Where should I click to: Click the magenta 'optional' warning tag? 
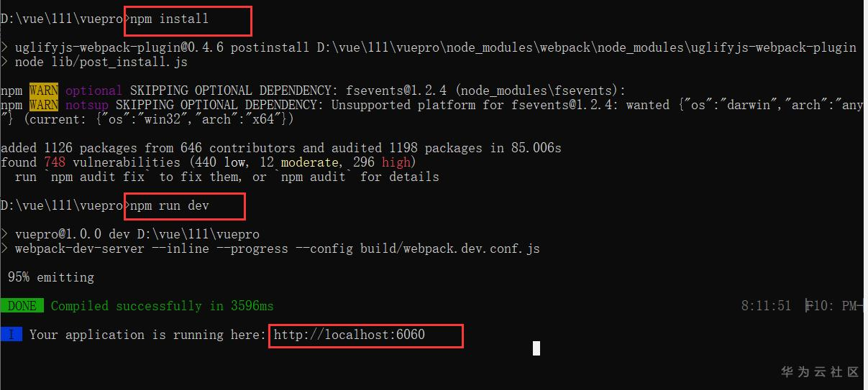[x=94, y=90]
